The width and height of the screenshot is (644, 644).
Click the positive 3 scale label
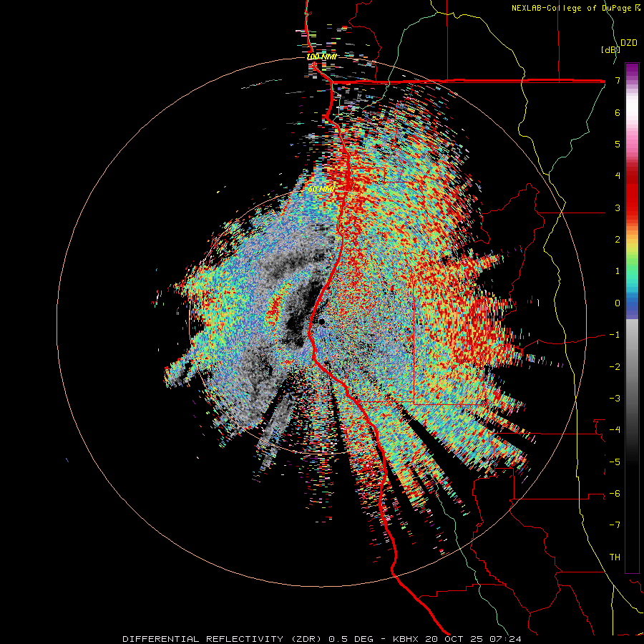pyautogui.click(x=618, y=208)
